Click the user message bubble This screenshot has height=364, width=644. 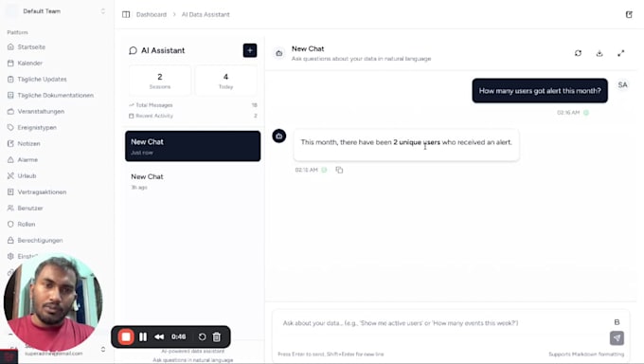pos(540,91)
